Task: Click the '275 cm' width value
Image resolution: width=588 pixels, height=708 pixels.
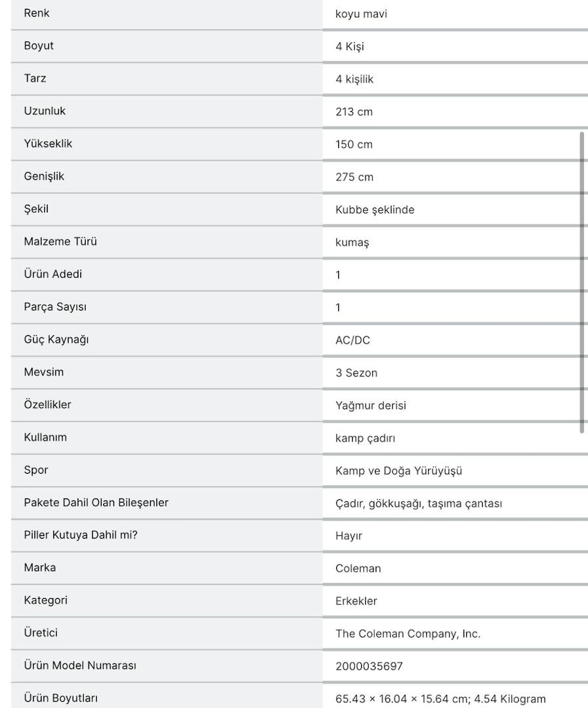Action: point(354,177)
